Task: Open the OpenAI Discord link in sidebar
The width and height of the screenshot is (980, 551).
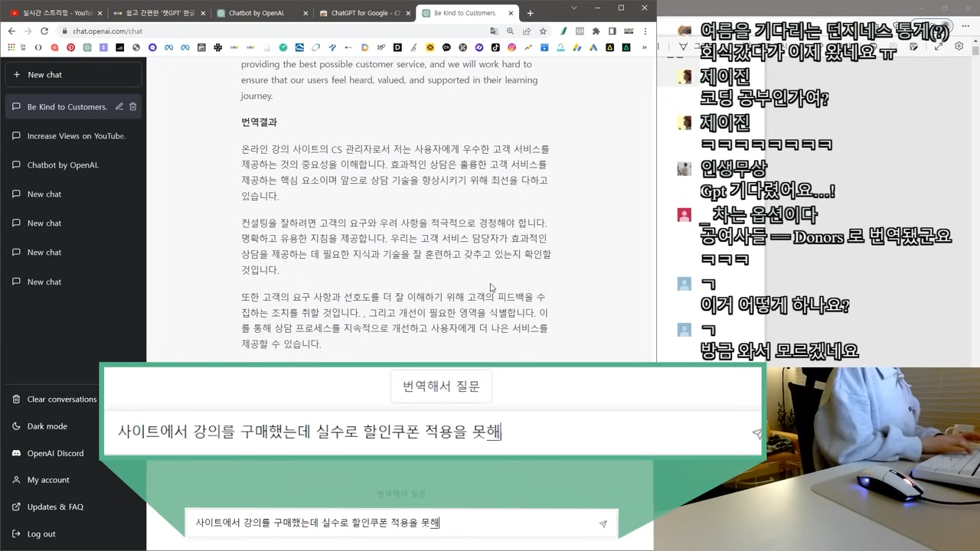Action: point(55,453)
